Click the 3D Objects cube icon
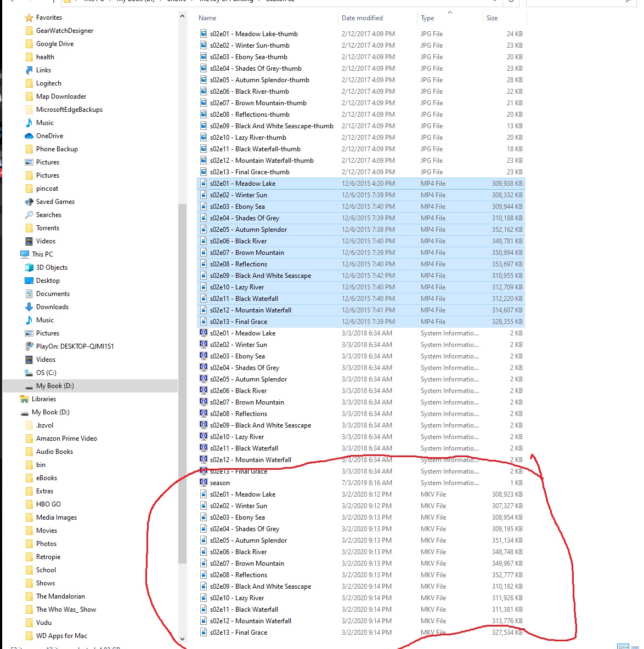 pos(29,267)
